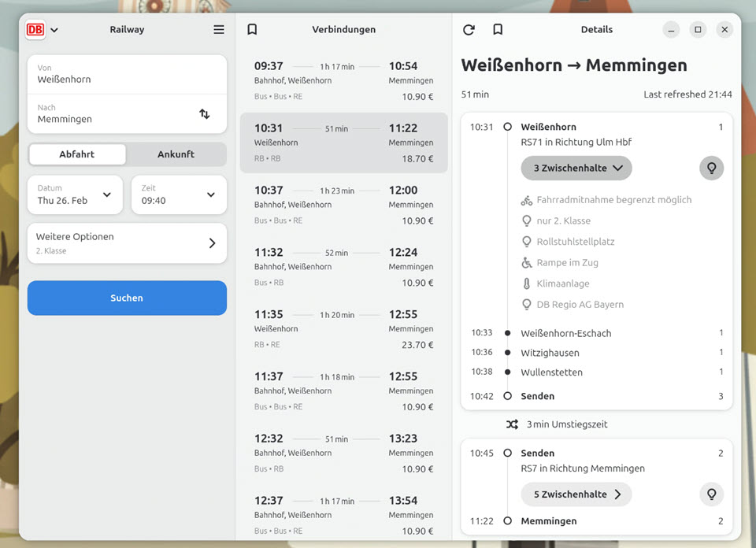Open the Zeit time dropdown

pos(178,194)
